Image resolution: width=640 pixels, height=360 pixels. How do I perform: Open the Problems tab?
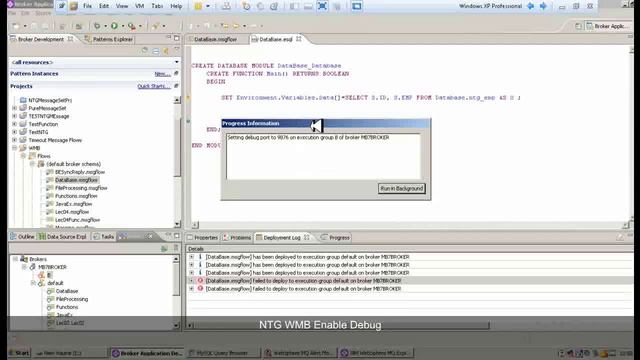pos(237,237)
